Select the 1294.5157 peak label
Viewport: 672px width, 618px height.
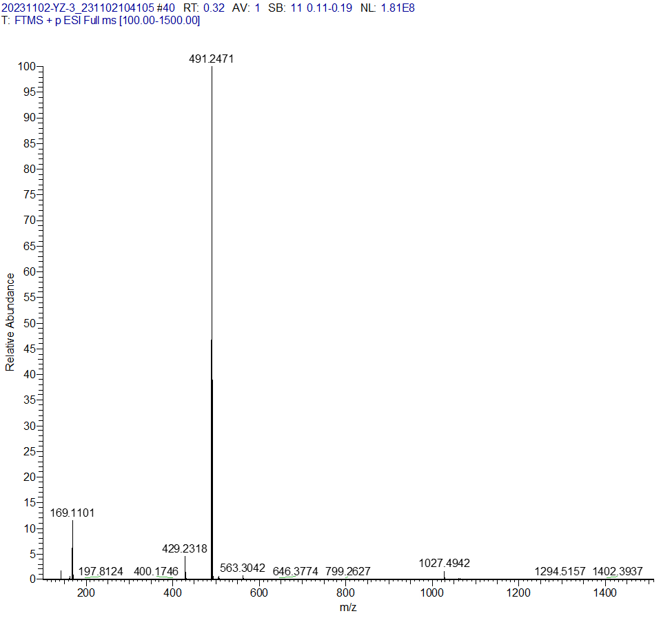[x=560, y=571]
